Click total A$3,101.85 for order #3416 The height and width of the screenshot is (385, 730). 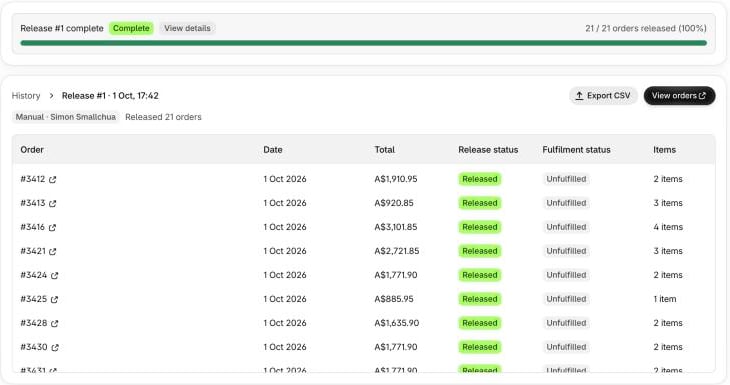pyautogui.click(x=396, y=227)
